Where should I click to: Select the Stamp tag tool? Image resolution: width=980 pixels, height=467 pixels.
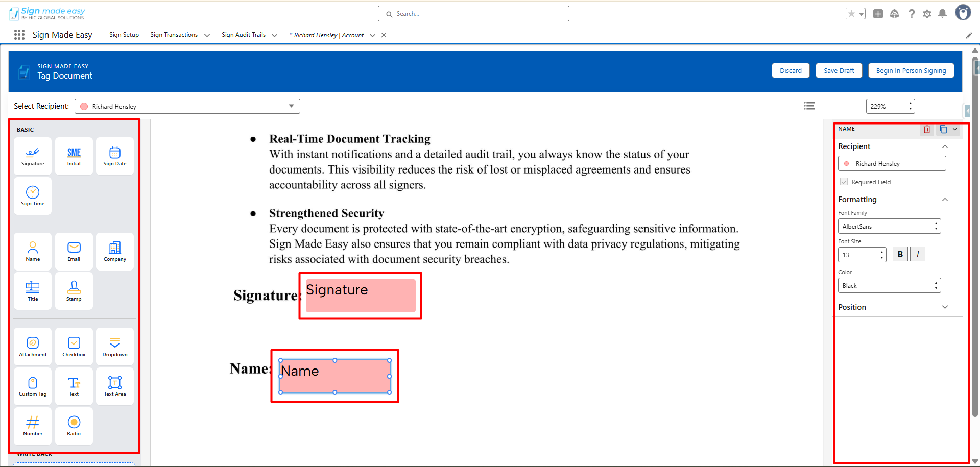point(74,291)
